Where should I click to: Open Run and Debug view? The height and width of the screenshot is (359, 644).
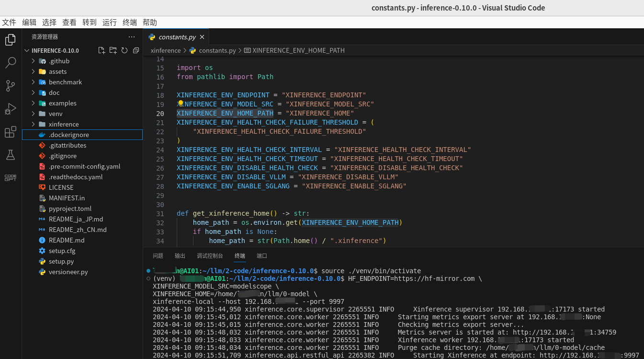pyautogui.click(x=11, y=109)
